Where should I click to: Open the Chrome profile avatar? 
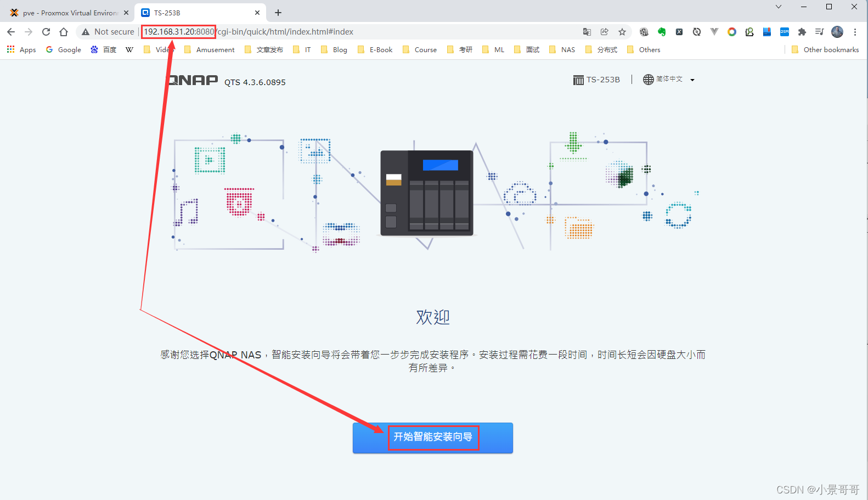(837, 32)
